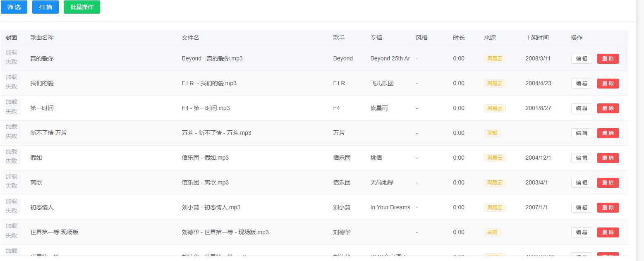Edit the song 离歌
The width and height of the screenshot is (644, 261).
click(x=582, y=183)
